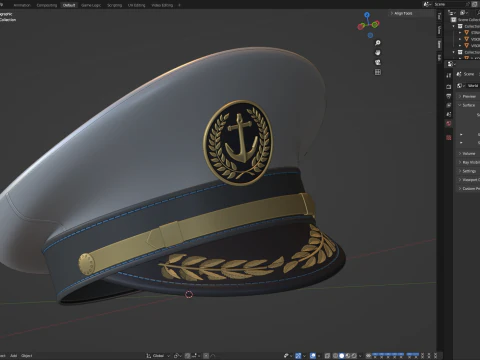Open the overlays options dropdown
The height and width of the screenshot is (360, 480).
319,355
